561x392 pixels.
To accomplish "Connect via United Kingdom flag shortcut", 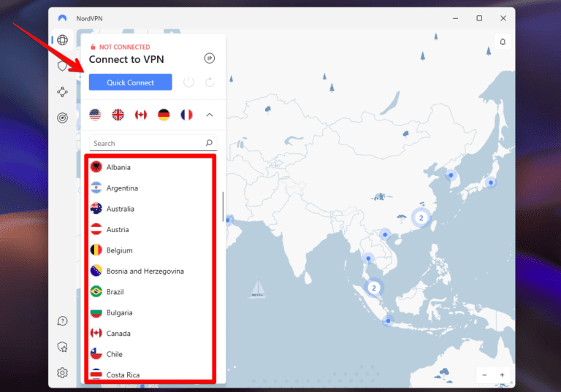I will (118, 115).
